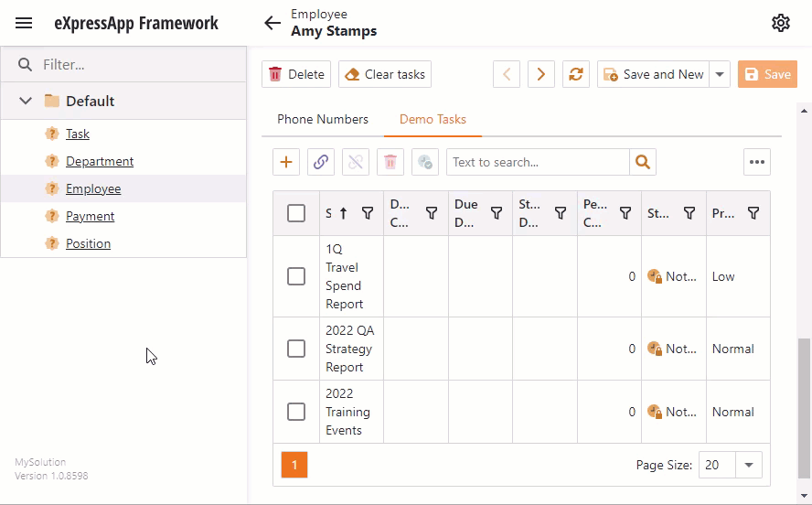812x505 pixels.
Task: Click the Unlink task icon
Action: [x=355, y=162]
